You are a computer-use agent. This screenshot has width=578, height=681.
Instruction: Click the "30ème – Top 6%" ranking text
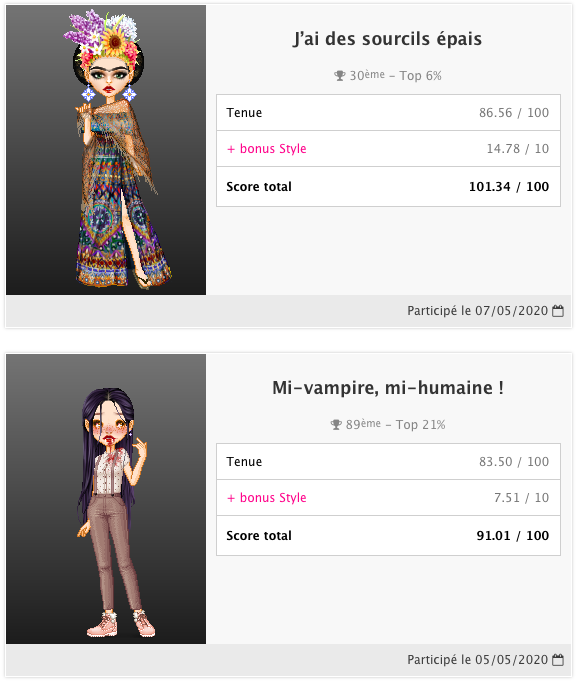click(x=396, y=76)
